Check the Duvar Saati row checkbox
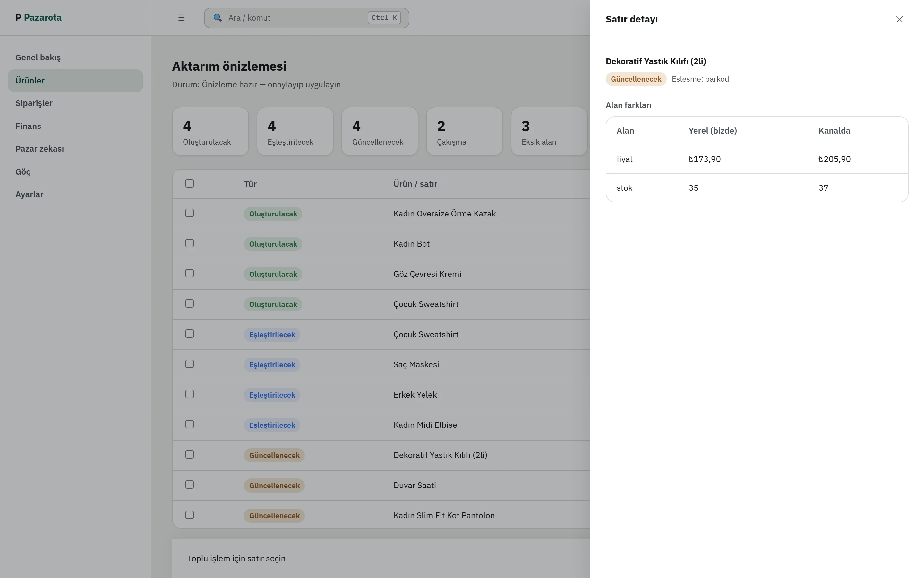Viewport: 924px width, 578px height. tap(189, 485)
